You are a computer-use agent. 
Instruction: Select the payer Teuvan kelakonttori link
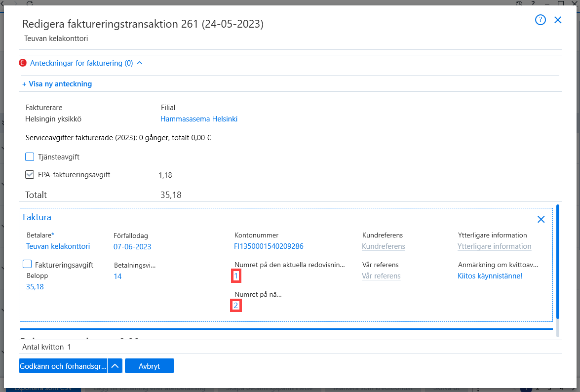point(58,246)
